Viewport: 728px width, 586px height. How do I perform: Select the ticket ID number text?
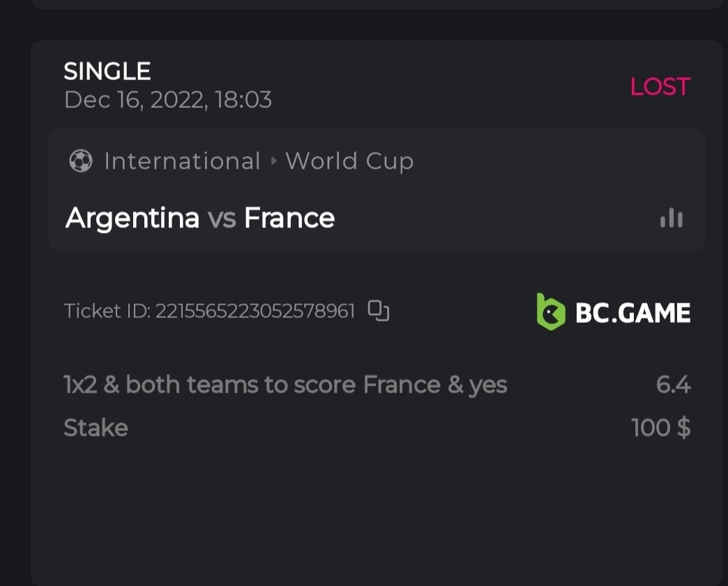point(255,311)
